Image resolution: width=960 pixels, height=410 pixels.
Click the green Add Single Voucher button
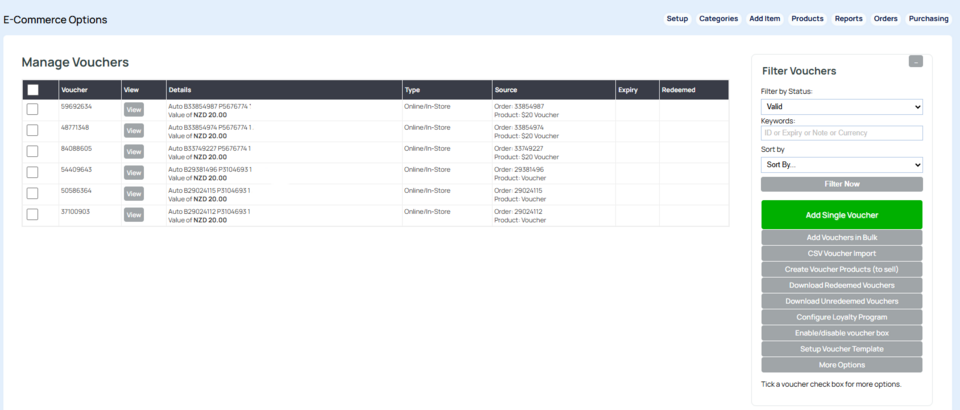pyautogui.click(x=842, y=215)
